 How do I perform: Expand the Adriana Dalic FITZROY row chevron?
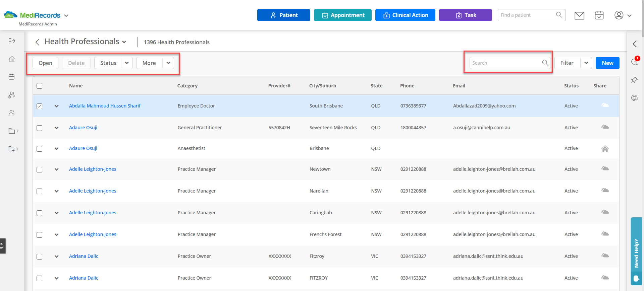(x=56, y=278)
